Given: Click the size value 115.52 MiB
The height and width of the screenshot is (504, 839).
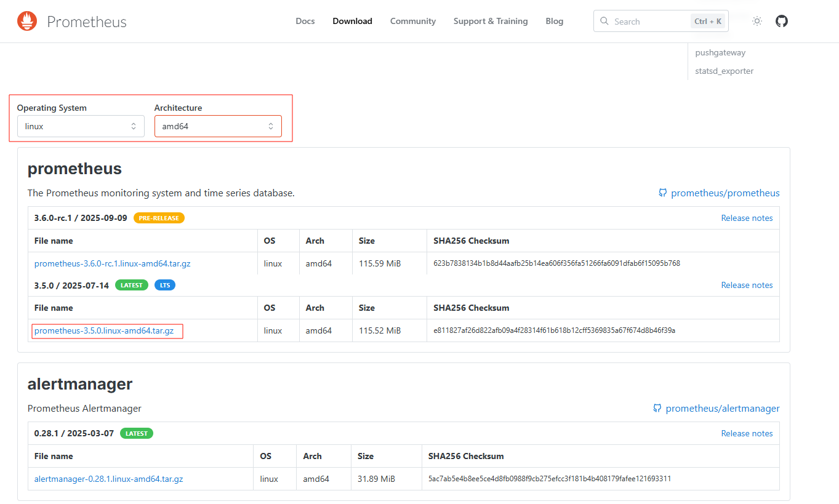Looking at the screenshot, I should (x=380, y=330).
